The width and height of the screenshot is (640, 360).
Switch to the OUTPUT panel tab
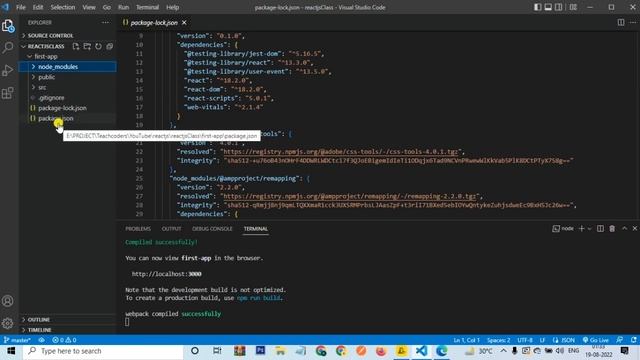pos(171,229)
